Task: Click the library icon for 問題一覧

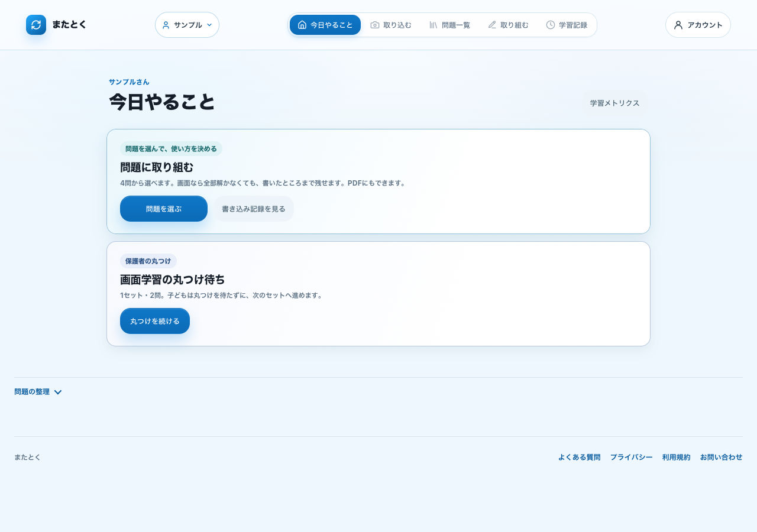Action: pyautogui.click(x=434, y=25)
